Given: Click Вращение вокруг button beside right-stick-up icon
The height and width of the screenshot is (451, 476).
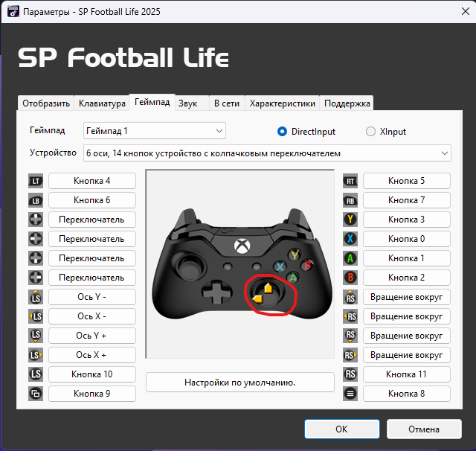Looking at the screenshot, I should coord(407,297).
